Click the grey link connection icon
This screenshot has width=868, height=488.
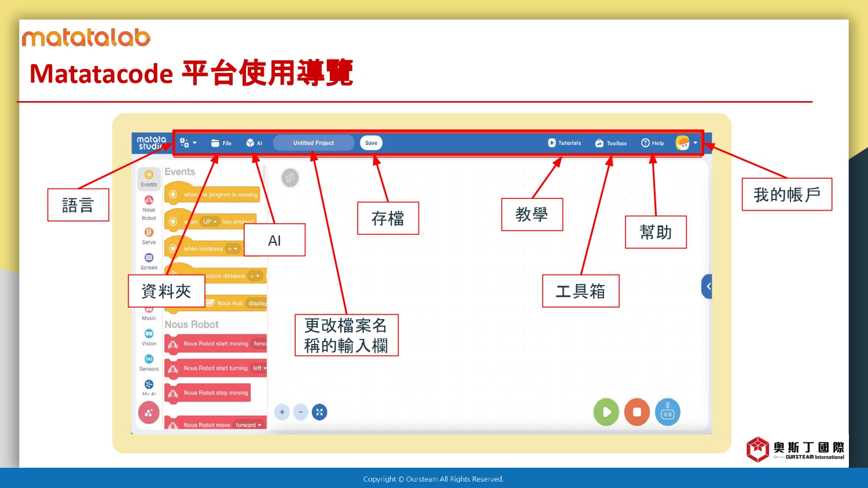pyautogui.click(x=290, y=178)
